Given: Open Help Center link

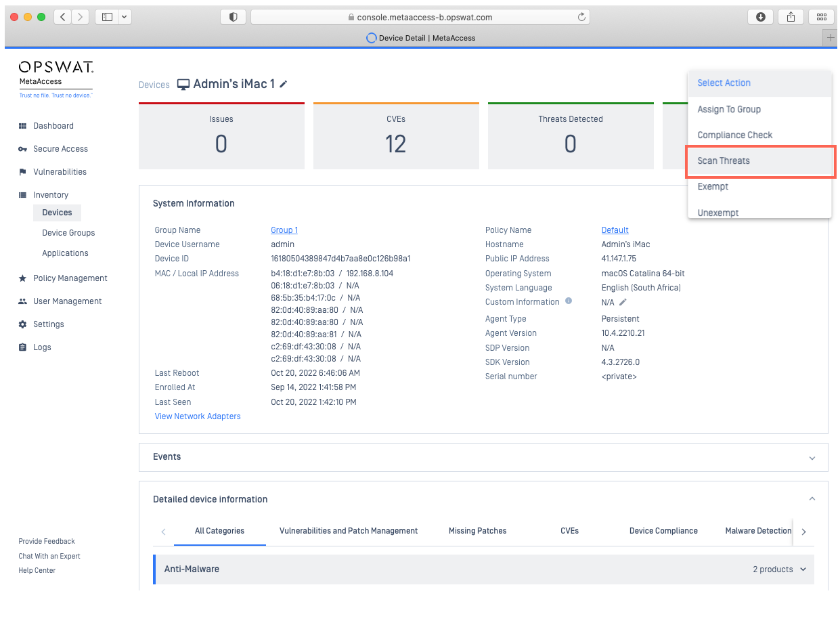Looking at the screenshot, I should pos(37,571).
